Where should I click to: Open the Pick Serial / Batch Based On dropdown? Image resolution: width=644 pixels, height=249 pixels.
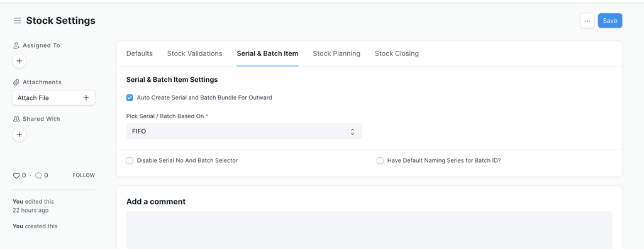244,131
